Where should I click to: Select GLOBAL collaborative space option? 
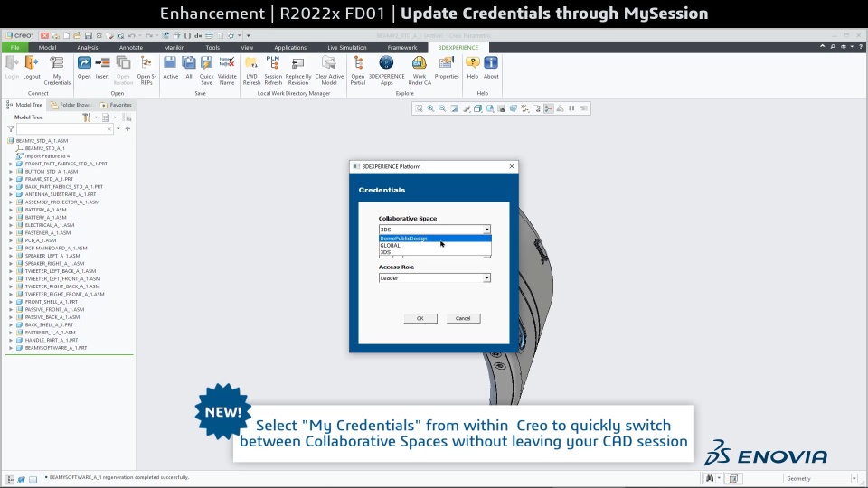435,245
